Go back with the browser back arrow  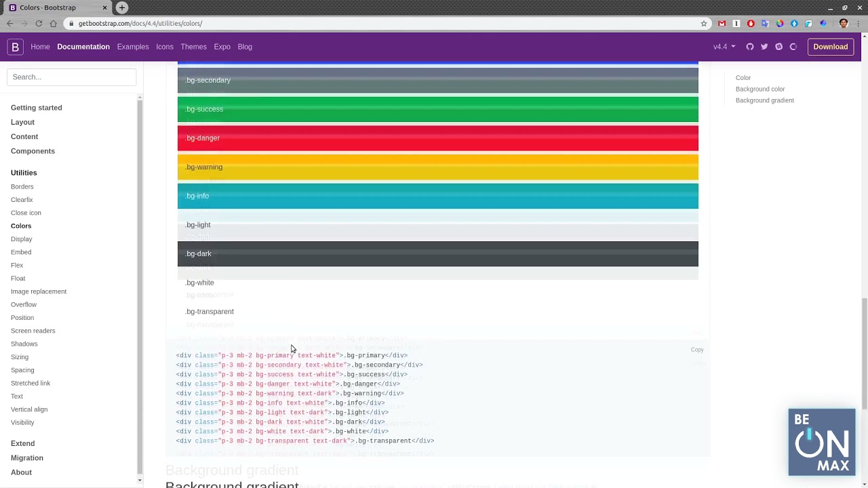(10, 23)
